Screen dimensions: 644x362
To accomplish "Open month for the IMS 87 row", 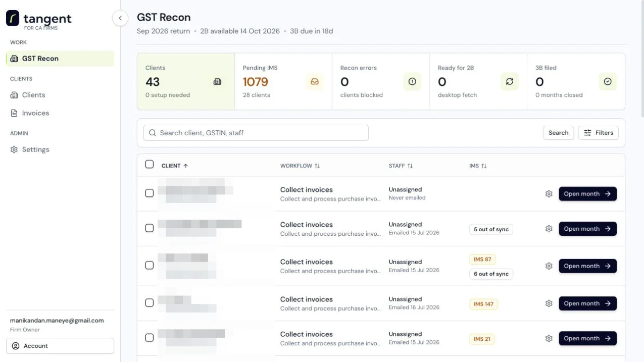I will tap(587, 266).
